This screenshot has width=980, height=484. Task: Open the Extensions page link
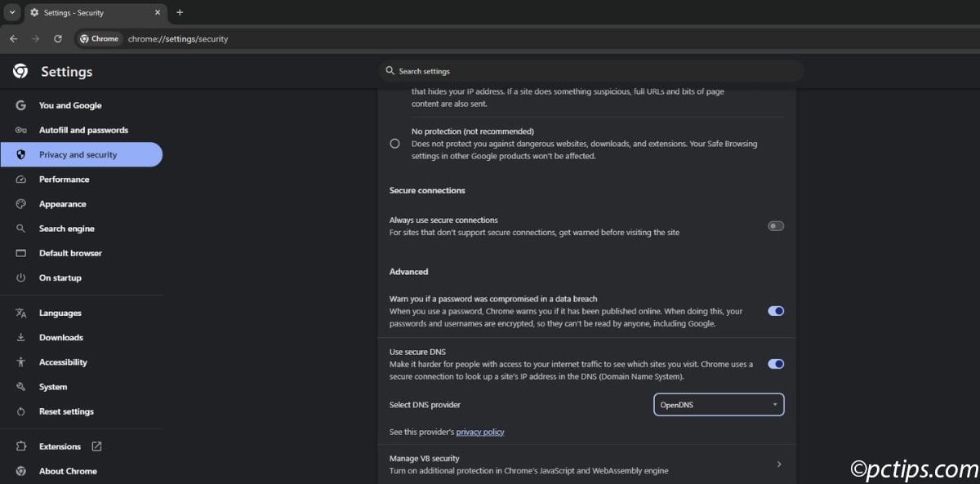[x=60, y=446]
